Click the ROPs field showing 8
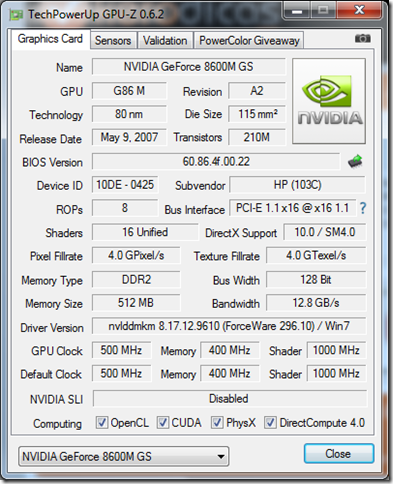The height and width of the screenshot is (484, 393). pos(125,208)
